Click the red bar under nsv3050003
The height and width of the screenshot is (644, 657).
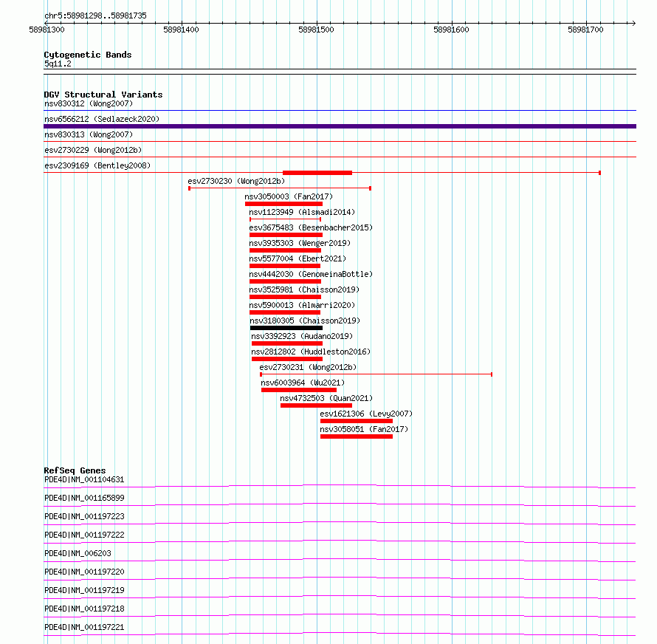283,204
